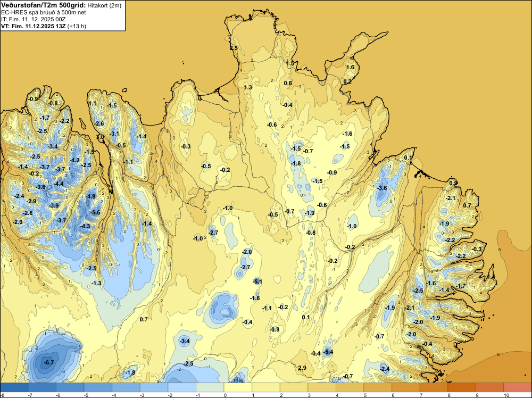Select legend color swatch between 9 and 10
Image resolution: width=532 pixels, height=398 pixels.
point(489,387)
